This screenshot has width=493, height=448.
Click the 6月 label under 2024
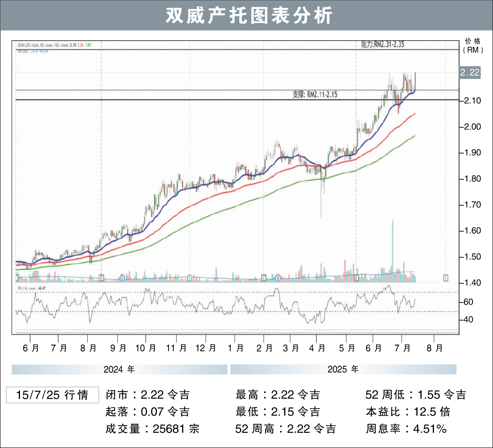click(31, 348)
